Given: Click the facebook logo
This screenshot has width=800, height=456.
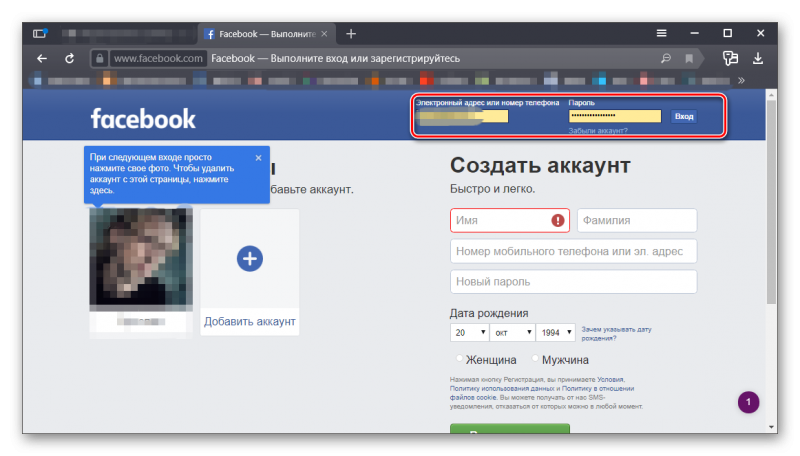Looking at the screenshot, I should pos(143,119).
